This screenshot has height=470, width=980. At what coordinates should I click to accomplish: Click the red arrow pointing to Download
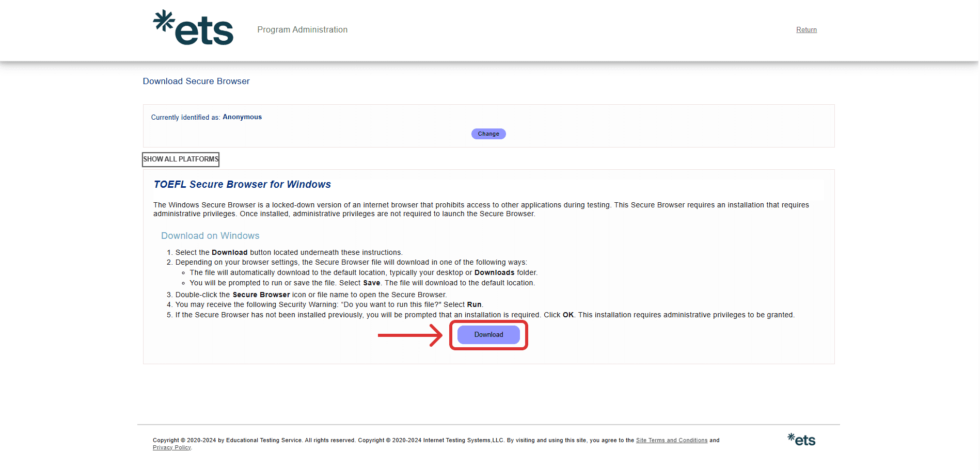410,335
